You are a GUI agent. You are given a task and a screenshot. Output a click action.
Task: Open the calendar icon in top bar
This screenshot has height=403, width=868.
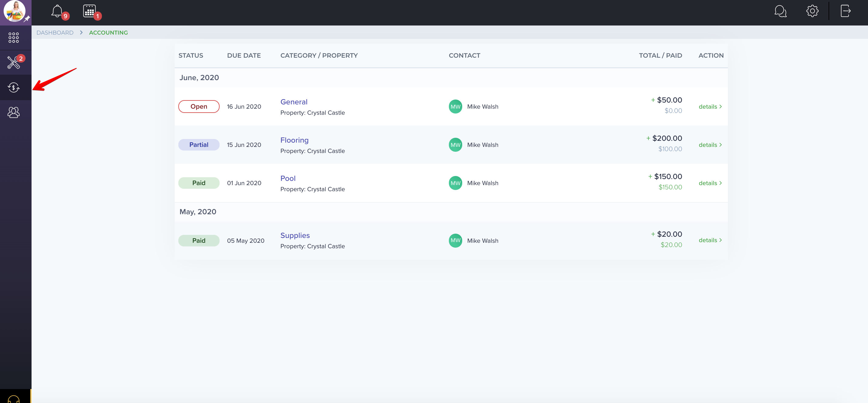[x=89, y=11]
